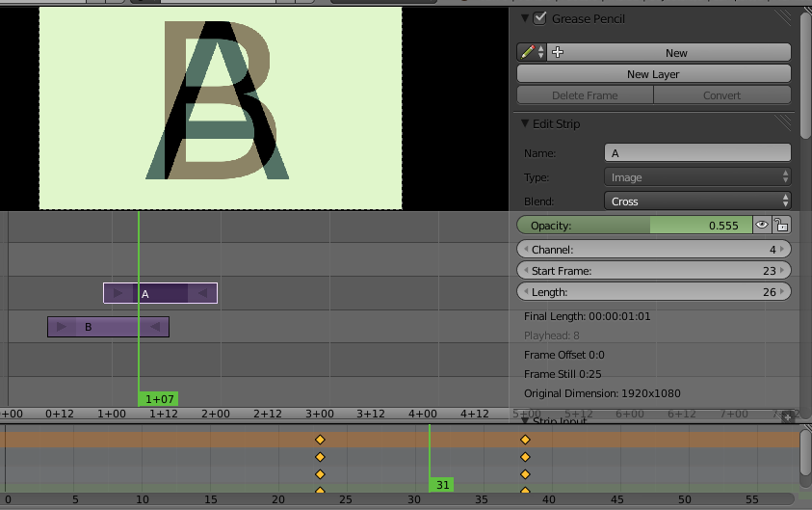
Task: Select third-row keyframe diamond at frame 23
Action: click(x=320, y=474)
